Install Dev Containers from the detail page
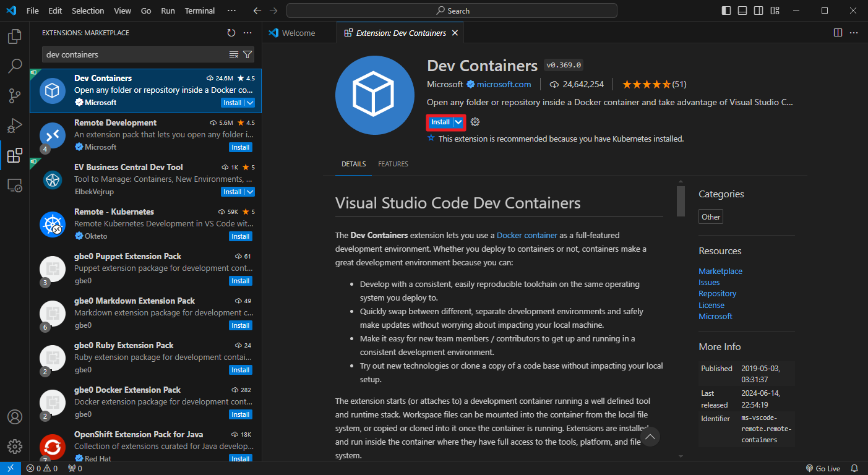This screenshot has width=868, height=475. 440,122
